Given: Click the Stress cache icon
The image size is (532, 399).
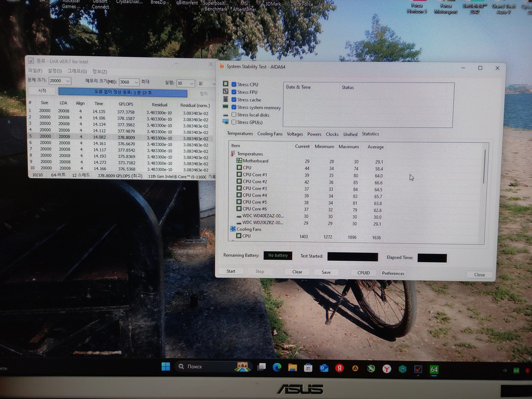Looking at the screenshot, I should coord(226,99).
